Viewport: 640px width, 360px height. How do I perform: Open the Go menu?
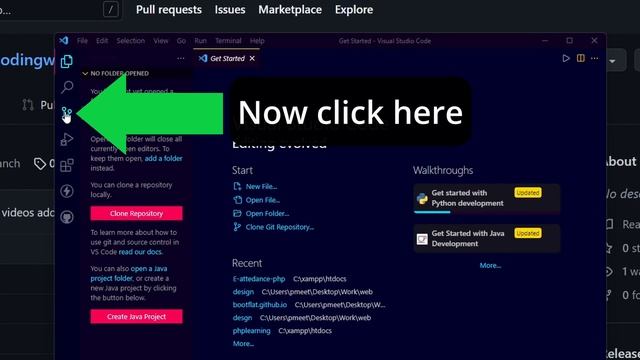pos(181,41)
